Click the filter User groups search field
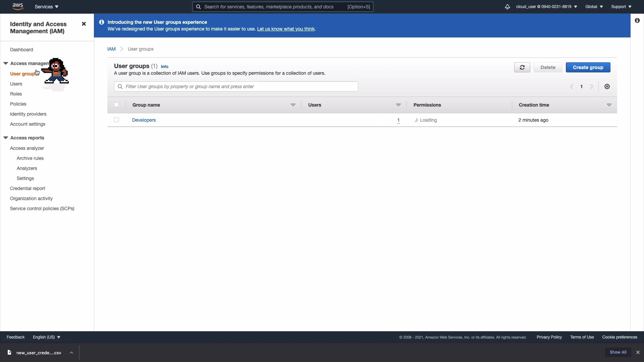Viewport: 644px width, 362px height. pos(236,86)
